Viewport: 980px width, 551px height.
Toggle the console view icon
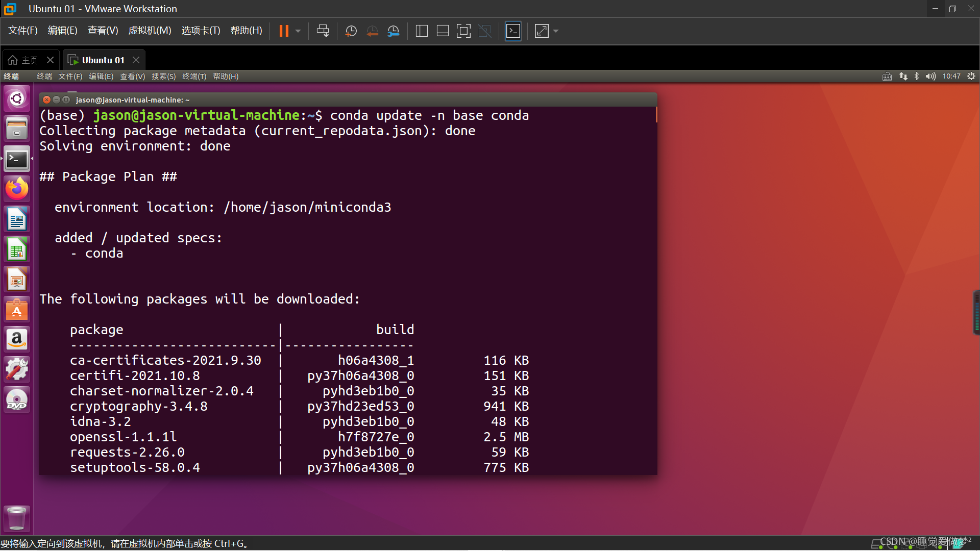pyautogui.click(x=513, y=31)
